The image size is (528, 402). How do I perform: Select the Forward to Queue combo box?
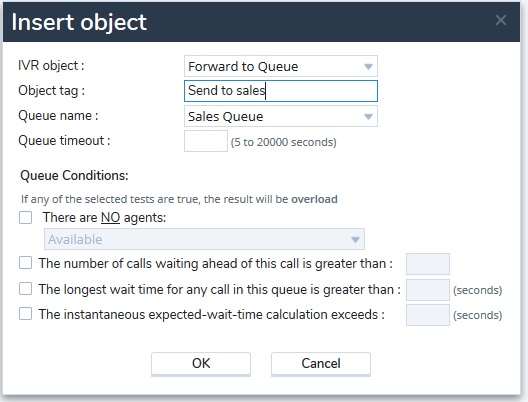click(281, 66)
